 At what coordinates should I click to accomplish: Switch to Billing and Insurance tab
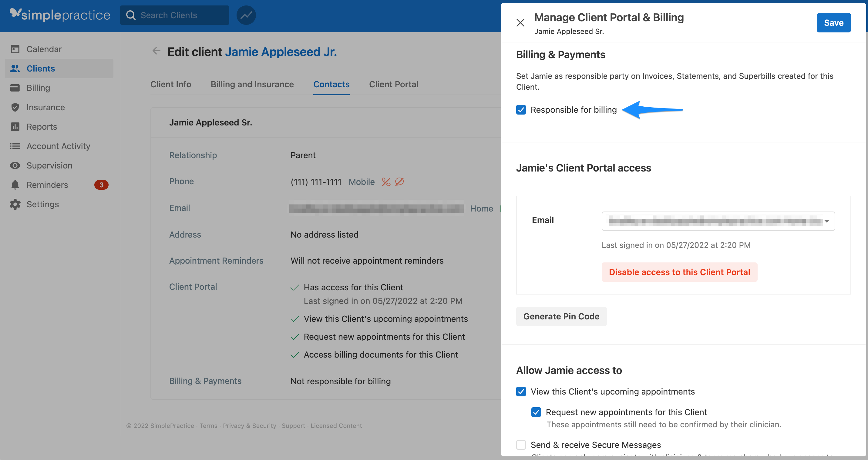pos(252,84)
